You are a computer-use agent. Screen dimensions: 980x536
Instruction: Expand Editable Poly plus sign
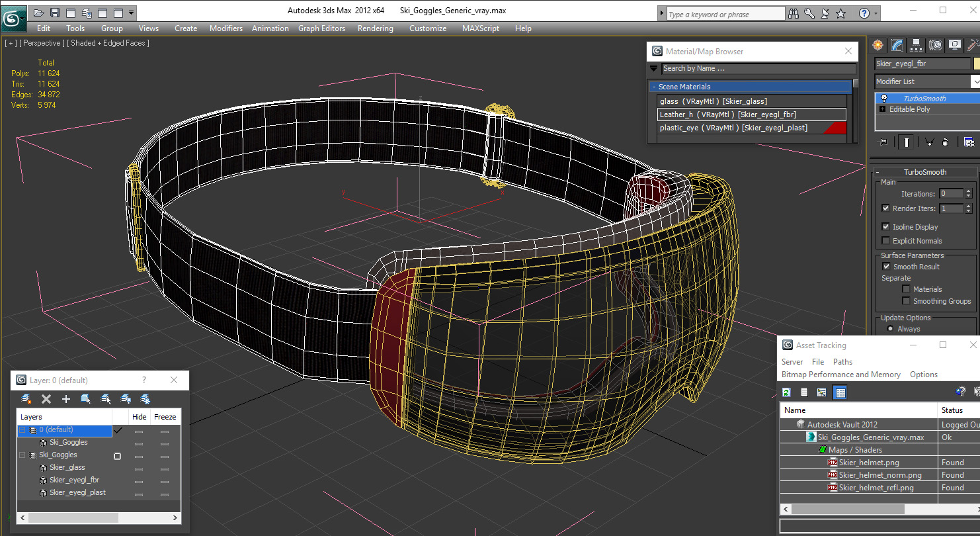[x=883, y=109]
